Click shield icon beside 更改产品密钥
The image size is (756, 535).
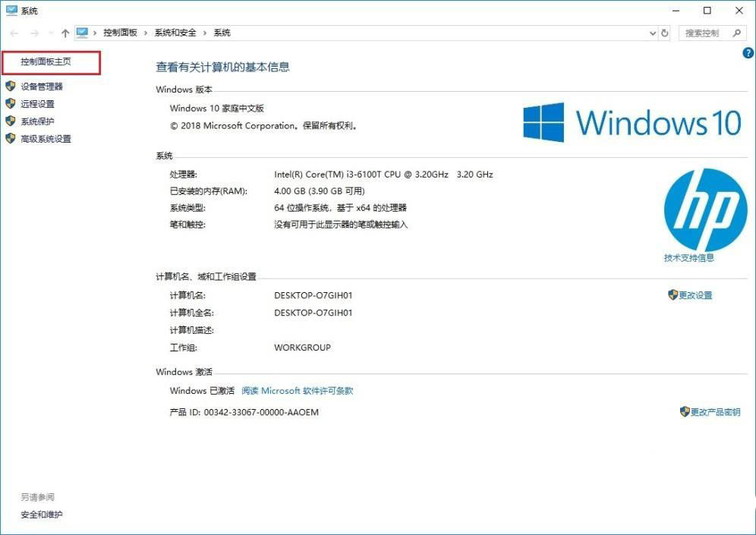(685, 411)
